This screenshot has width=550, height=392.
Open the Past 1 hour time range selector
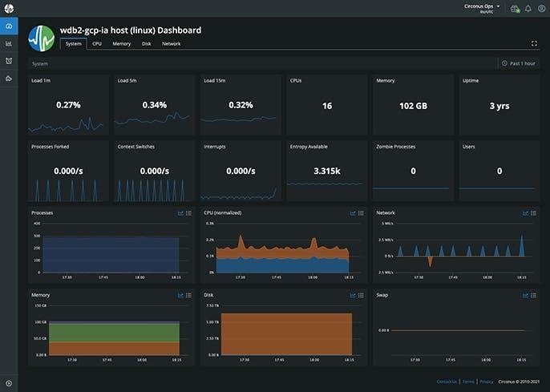pos(519,63)
